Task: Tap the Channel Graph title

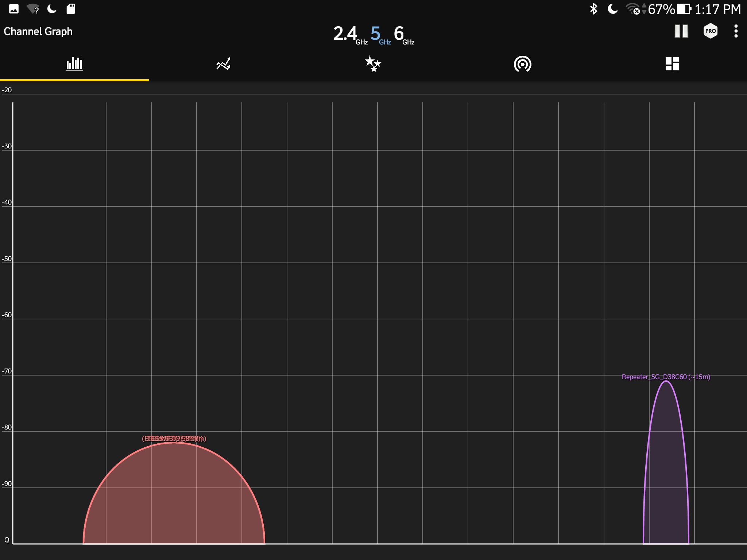Action: point(38,32)
